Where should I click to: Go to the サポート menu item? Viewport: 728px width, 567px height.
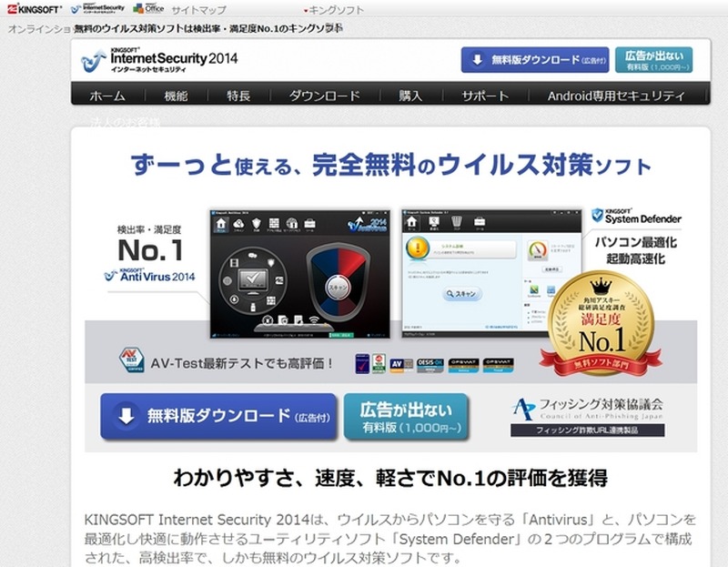tap(485, 96)
